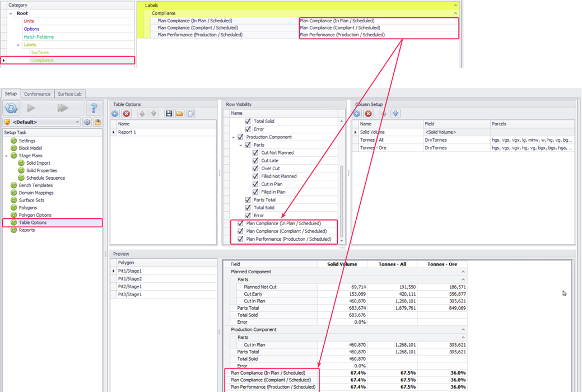Move report down in Table Options toolbar
This screenshot has width=582, height=392.
(x=153, y=114)
